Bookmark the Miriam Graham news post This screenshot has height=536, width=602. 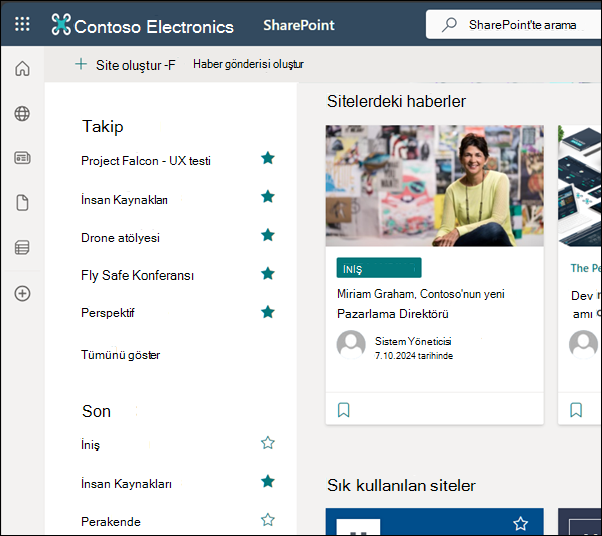(344, 410)
